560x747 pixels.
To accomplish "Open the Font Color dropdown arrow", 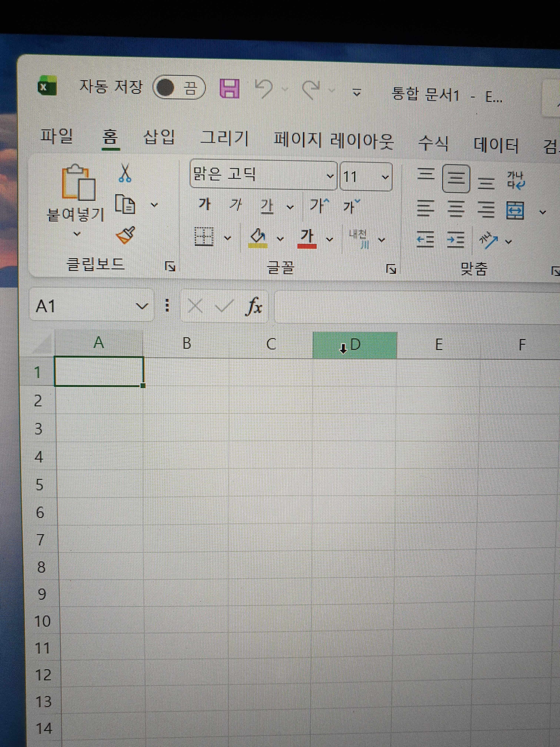I will [330, 239].
